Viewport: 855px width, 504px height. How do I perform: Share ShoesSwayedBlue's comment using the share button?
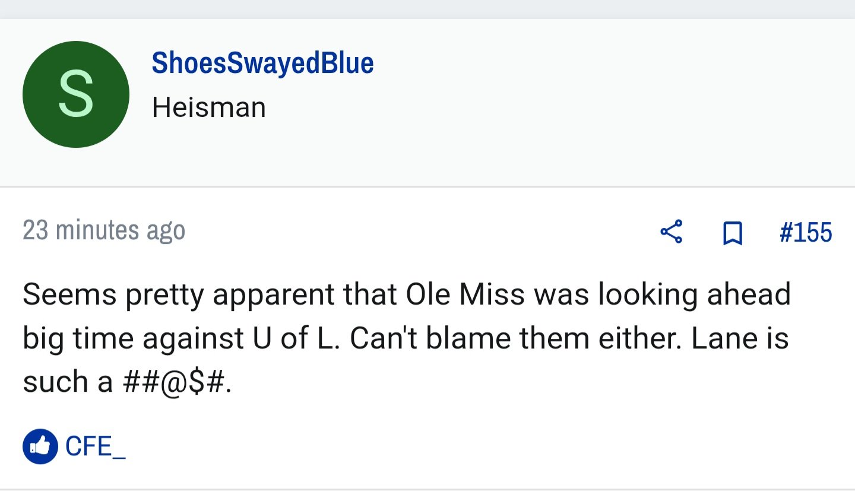click(x=672, y=232)
